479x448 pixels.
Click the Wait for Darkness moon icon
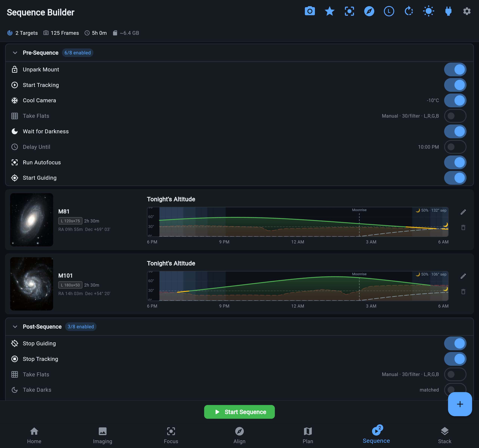click(x=15, y=131)
